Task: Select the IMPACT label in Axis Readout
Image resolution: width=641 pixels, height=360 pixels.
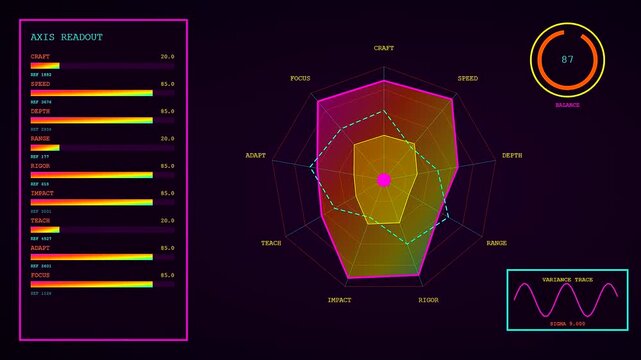Action: tap(42, 193)
